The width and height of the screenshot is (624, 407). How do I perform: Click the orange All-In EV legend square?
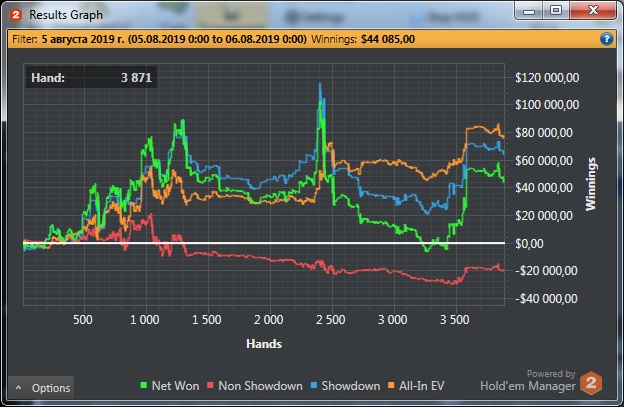point(391,385)
